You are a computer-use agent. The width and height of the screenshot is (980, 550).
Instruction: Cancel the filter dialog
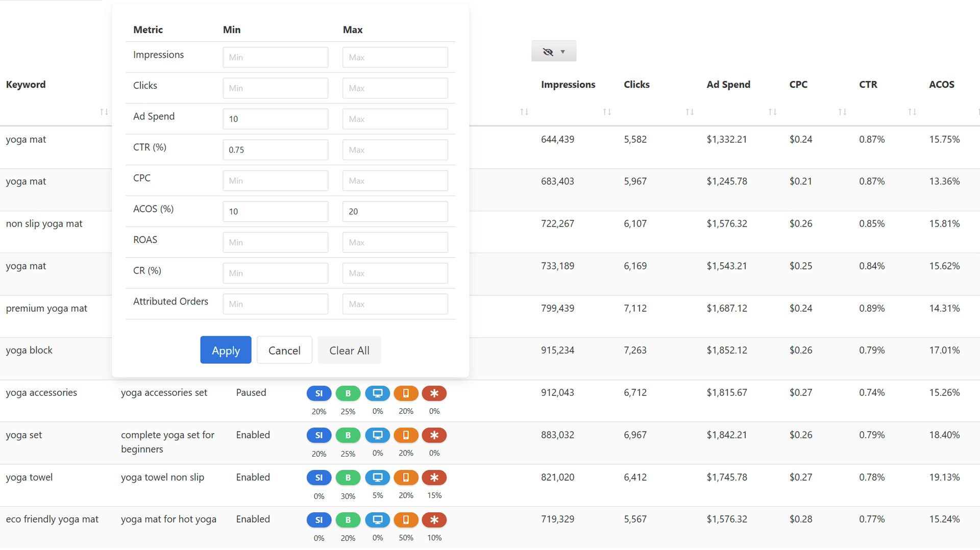pyautogui.click(x=284, y=350)
